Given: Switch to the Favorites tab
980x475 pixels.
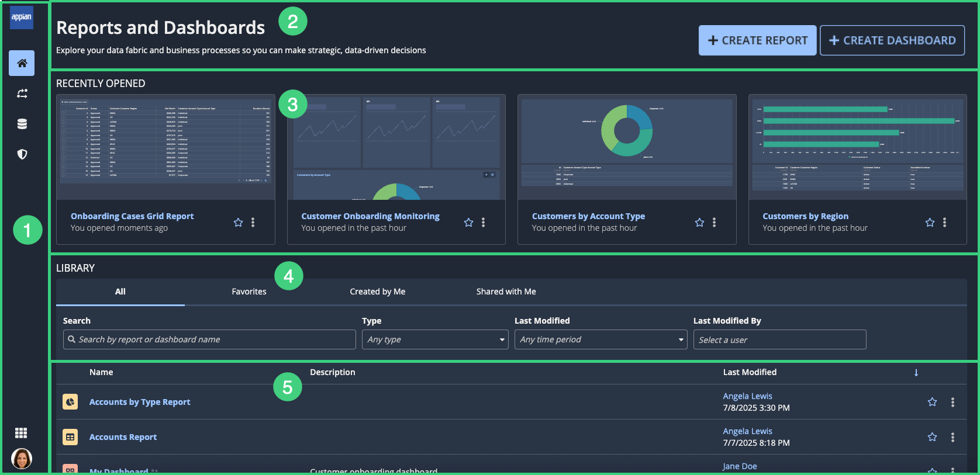Looking at the screenshot, I should 249,292.
